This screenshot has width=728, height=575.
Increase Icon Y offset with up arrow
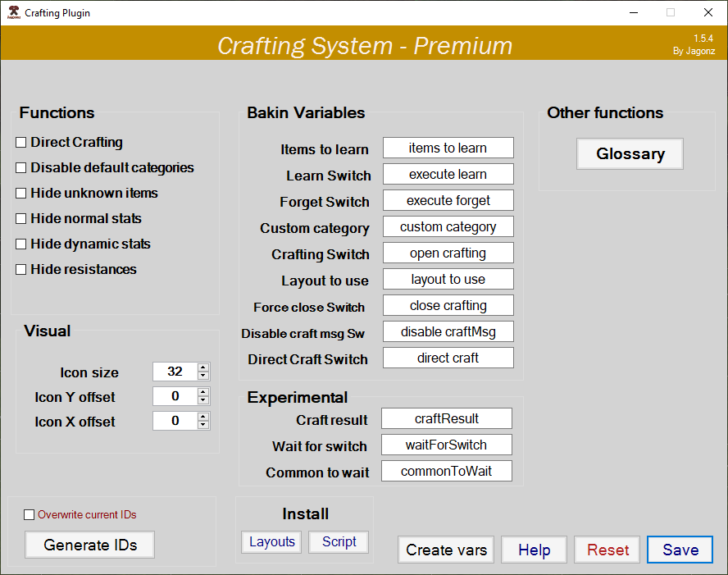point(202,392)
